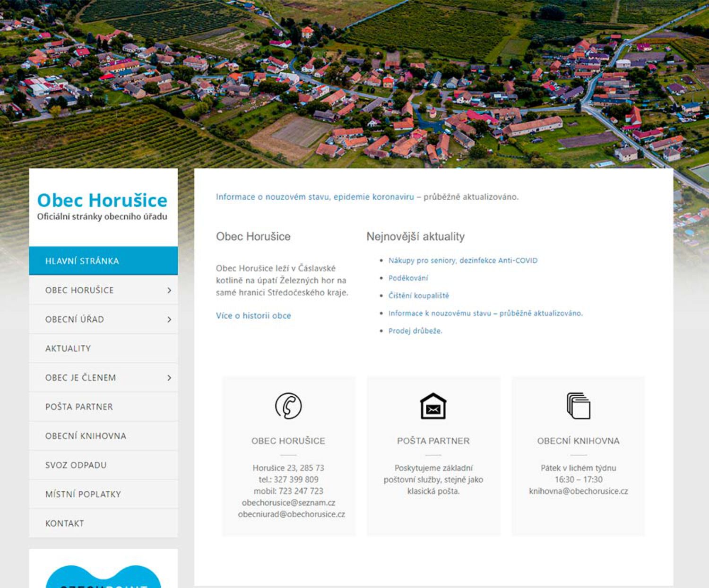This screenshot has height=588, width=709.
Task: Expand the Obec je členem chevron
Action: 169,378
